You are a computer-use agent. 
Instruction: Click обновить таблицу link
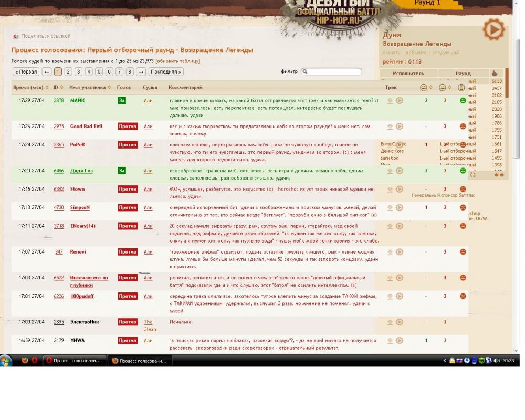[x=178, y=61]
